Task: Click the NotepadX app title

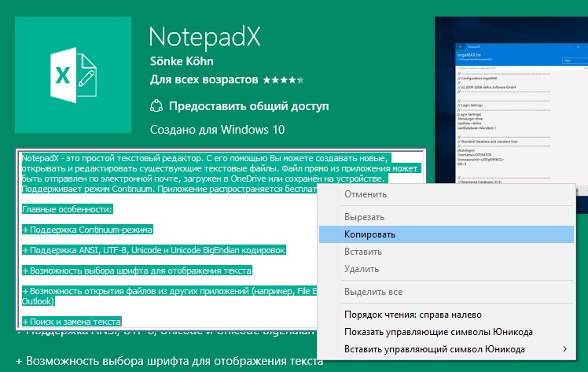Action: pyautogui.click(x=204, y=37)
